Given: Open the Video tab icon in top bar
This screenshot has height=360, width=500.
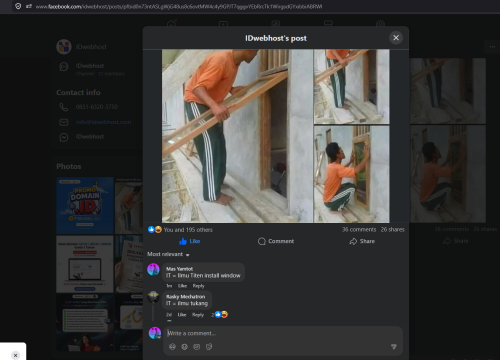Looking at the screenshot, I should [x=223, y=23].
